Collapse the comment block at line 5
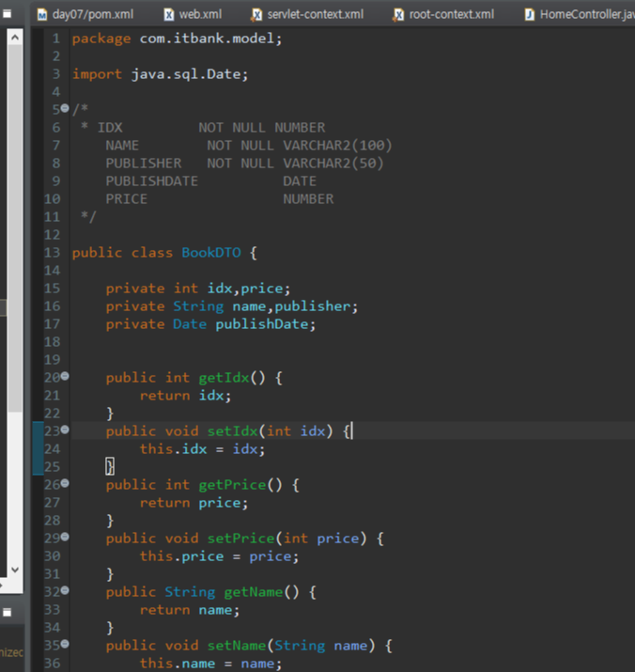 click(65, 108)
